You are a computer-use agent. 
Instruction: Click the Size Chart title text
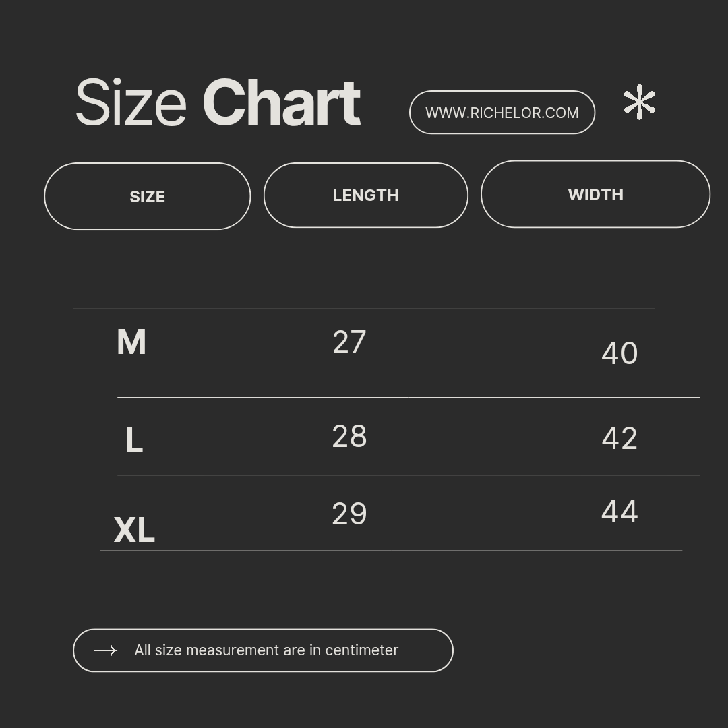click(x=217, y=102)
